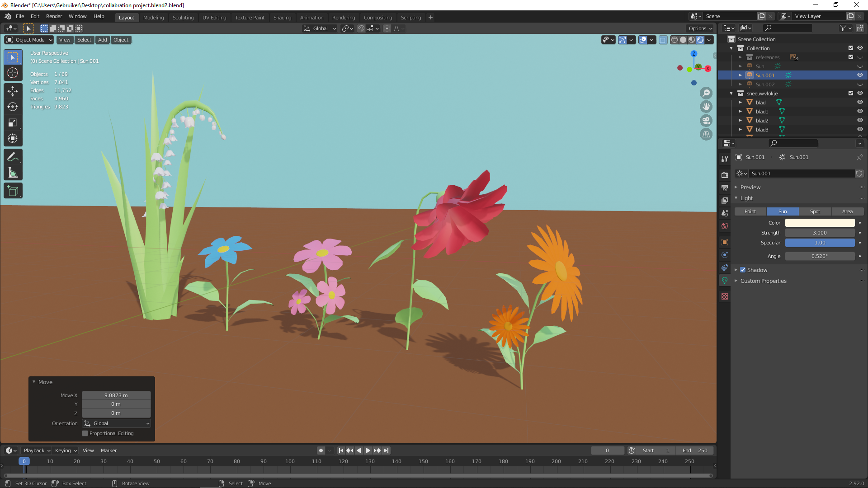Open the Render menu
This screenshot has height=488, width=868.
point(54,16)
